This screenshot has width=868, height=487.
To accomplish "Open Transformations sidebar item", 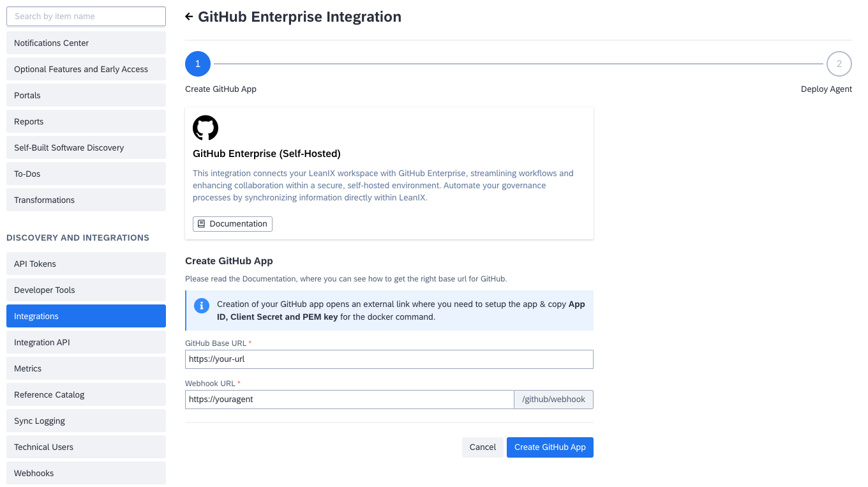I will point(86,200).
